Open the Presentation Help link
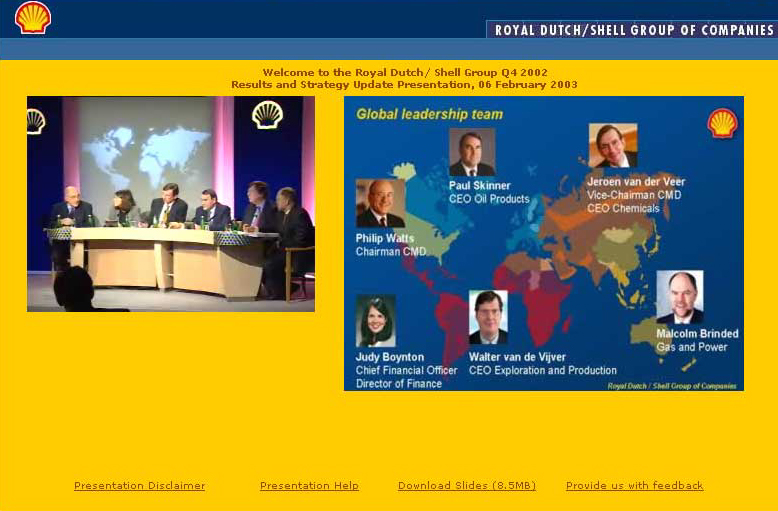778x511 pixels. (309, 486)
